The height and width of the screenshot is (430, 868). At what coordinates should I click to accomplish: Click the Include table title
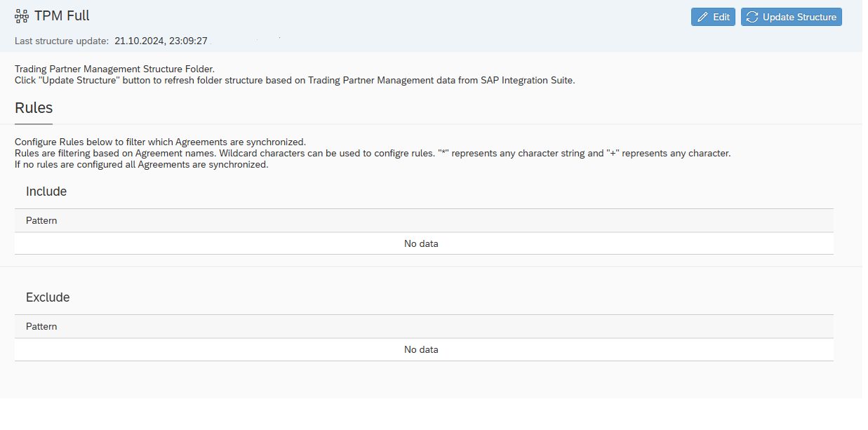46,192
